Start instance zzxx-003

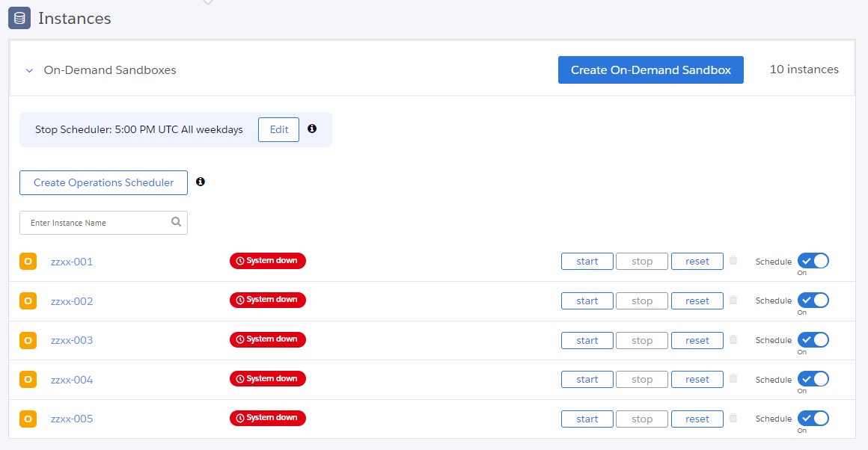587,341
